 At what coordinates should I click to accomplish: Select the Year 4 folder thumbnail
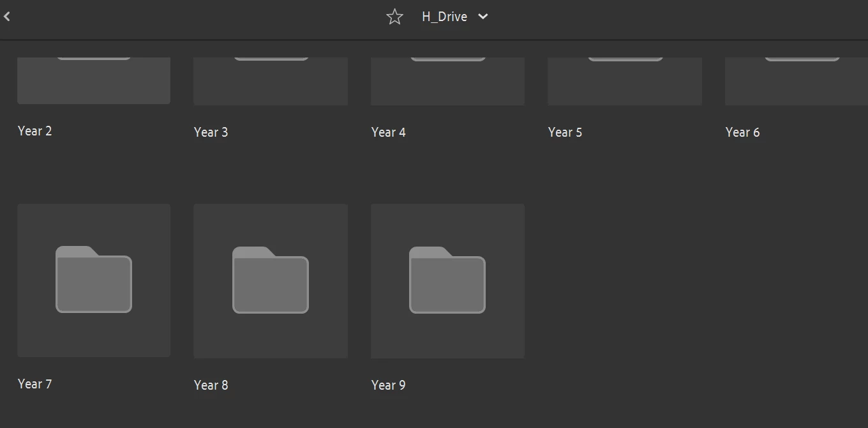click(x=447, y=81)
